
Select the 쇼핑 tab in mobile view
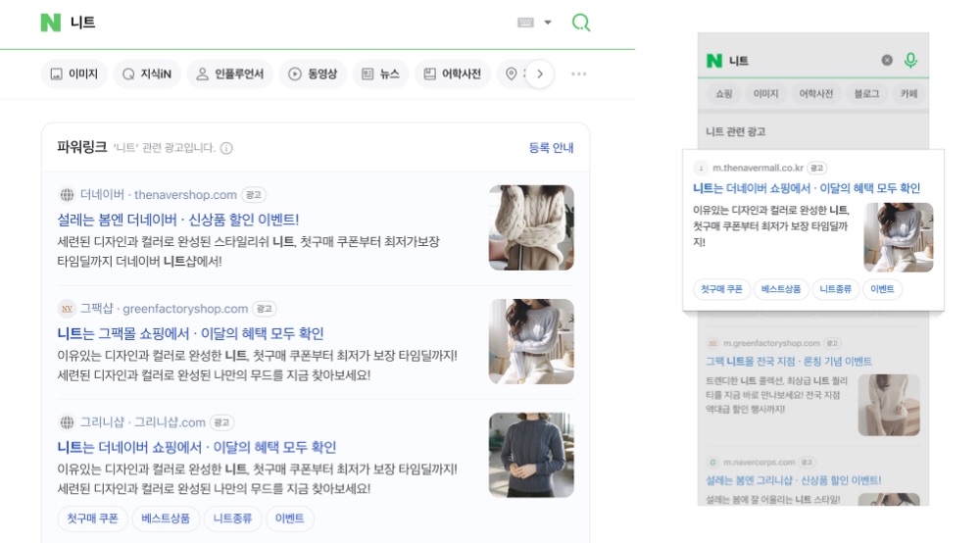724,94
